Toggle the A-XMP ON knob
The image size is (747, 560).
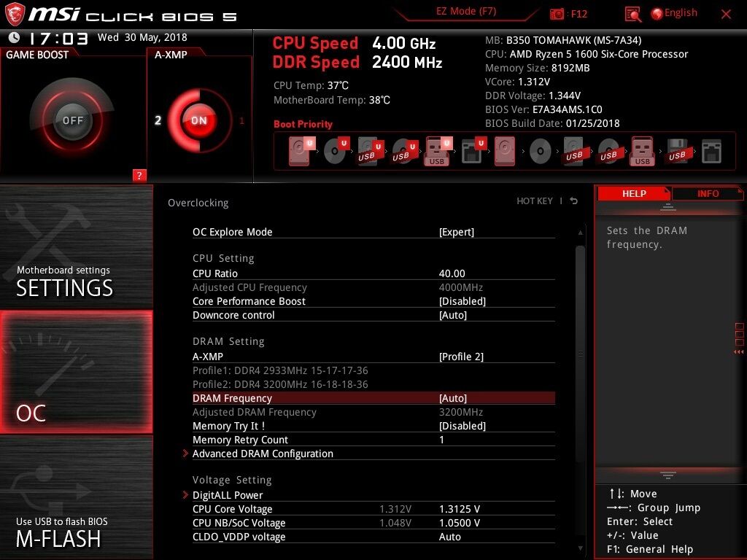(x=199, y=120)
